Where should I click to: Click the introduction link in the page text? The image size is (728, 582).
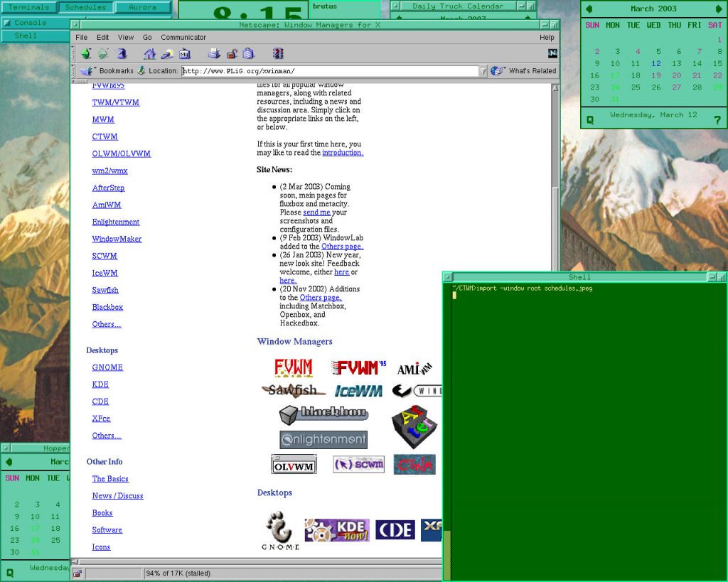(x=343, y=153)
